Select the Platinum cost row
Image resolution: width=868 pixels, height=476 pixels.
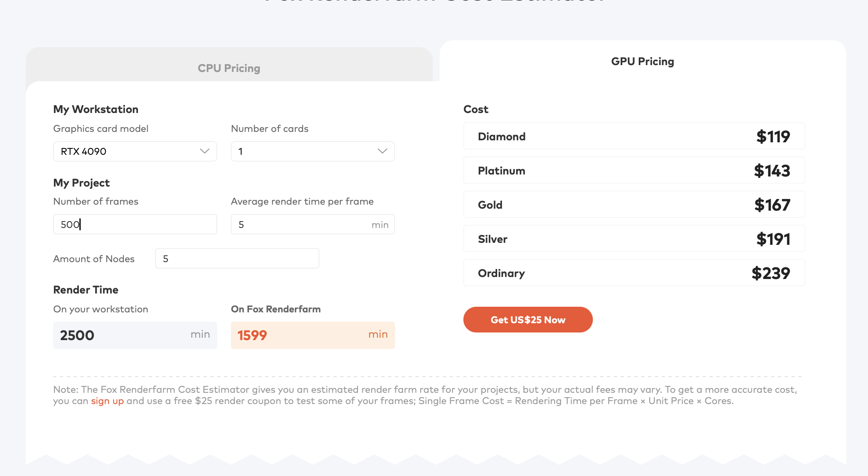click(634, 170)
